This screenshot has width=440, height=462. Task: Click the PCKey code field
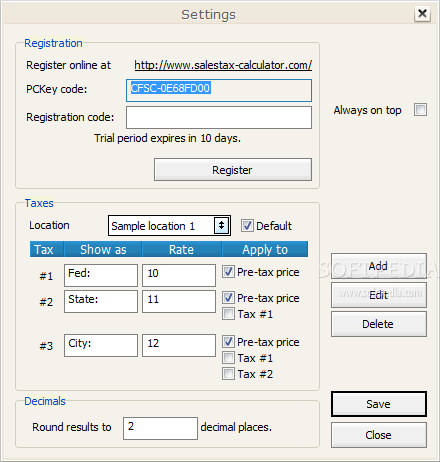click(x=219, y=90)
